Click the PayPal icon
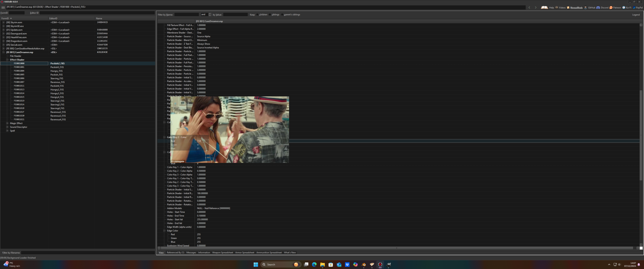Viewport: 644px width, 269px height. pyautogui.click(x=634, y=7)
